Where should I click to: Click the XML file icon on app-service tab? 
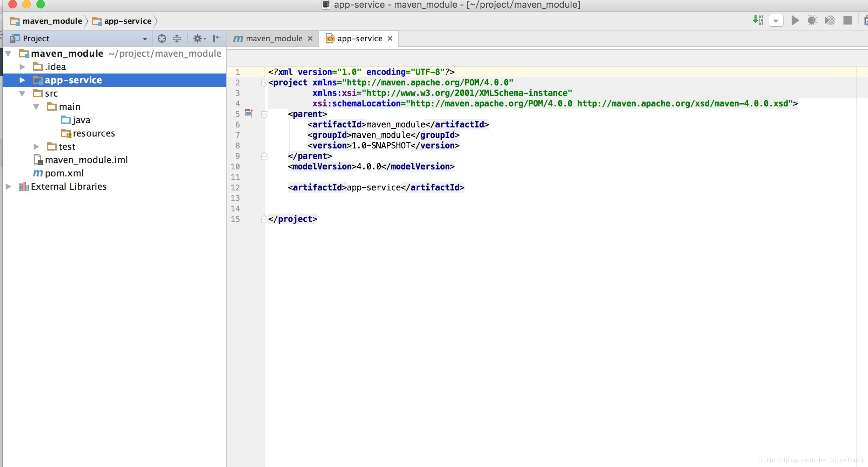[330, 38]
